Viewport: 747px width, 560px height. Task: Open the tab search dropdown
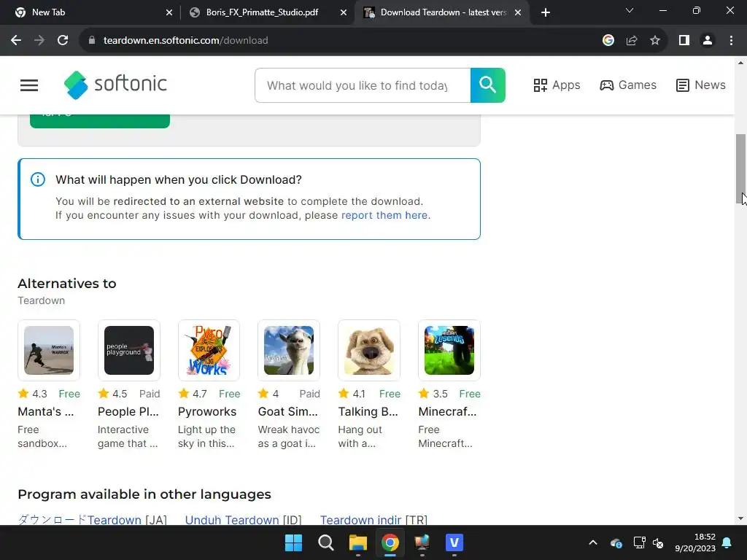(x=630, y=10)
